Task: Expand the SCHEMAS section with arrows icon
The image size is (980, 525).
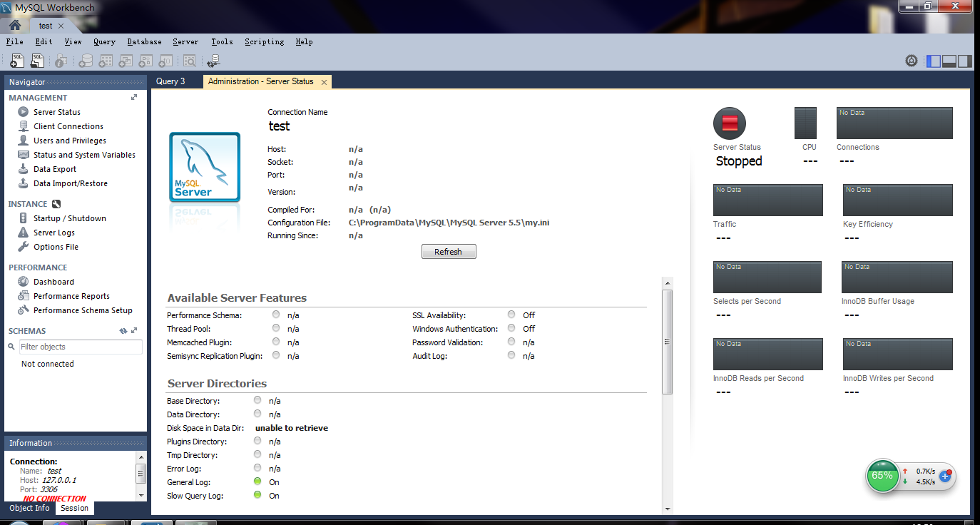Action: pyautogui.click(x=135, y=331)
